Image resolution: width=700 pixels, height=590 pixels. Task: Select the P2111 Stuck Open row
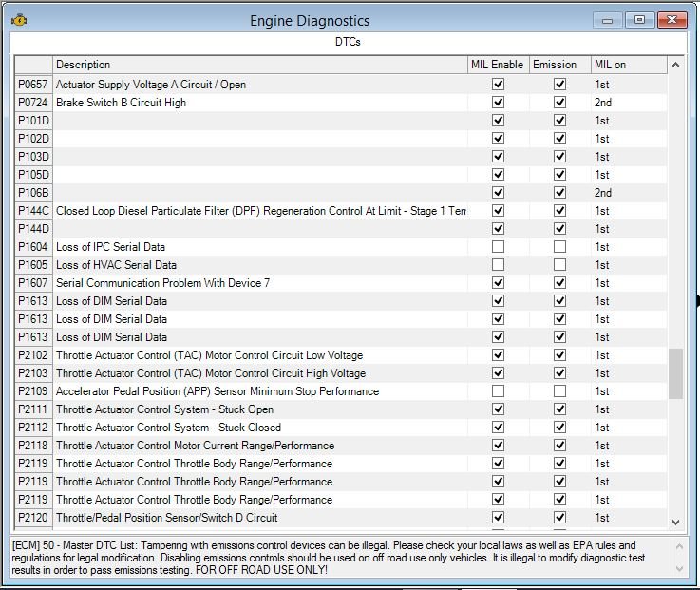pos(341,409)
